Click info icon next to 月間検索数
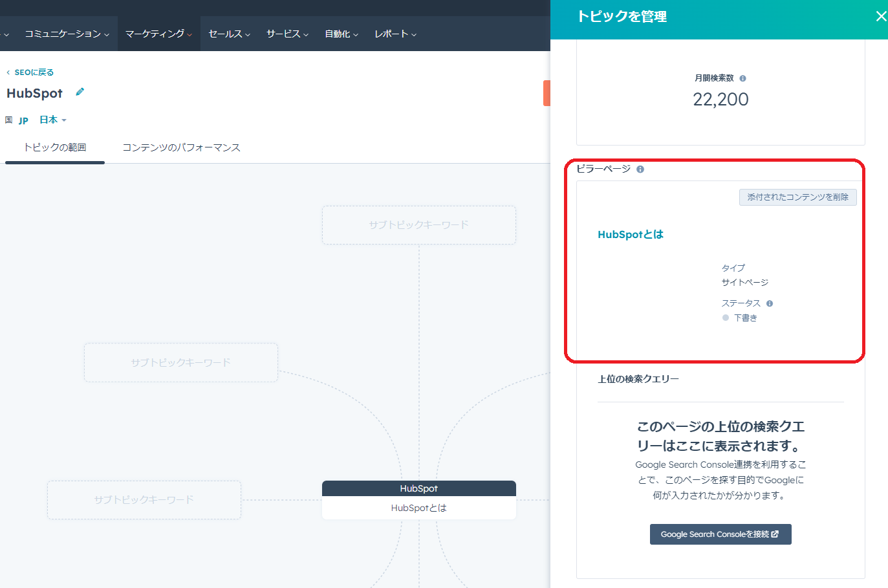The image size is (888, 588). coord(742,78)
